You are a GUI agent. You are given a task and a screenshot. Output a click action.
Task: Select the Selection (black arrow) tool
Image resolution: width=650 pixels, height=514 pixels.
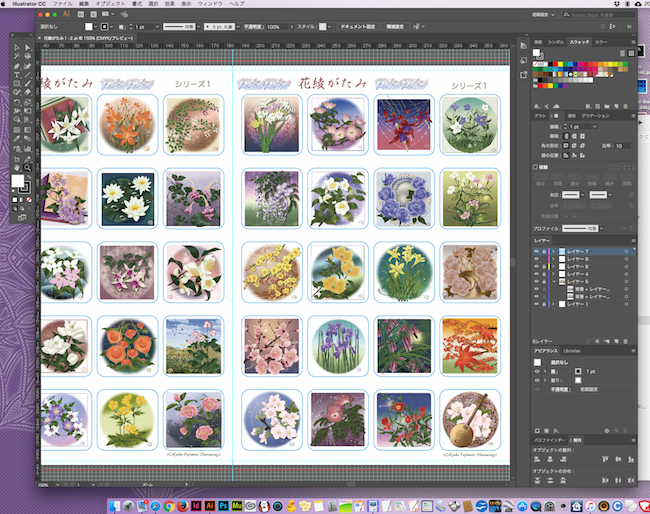[x=17, y=47]
